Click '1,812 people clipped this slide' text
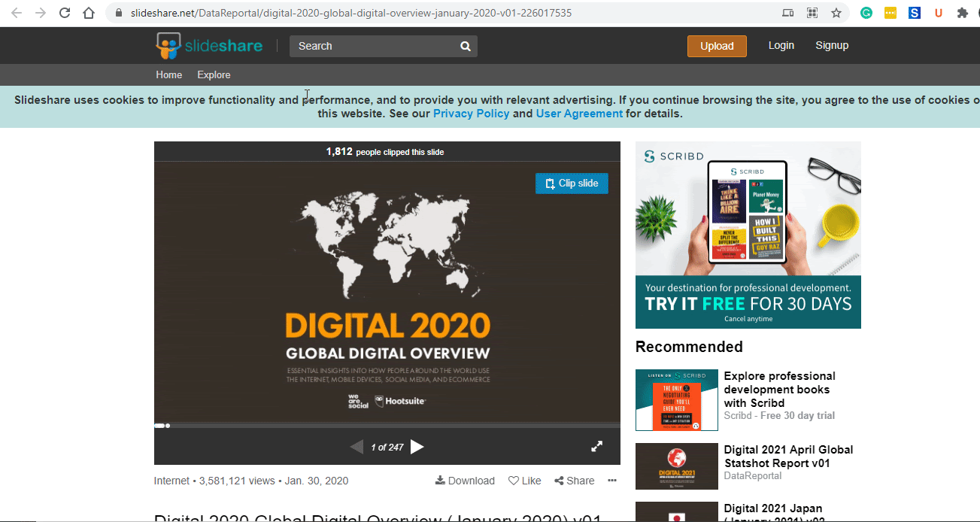 385,152
